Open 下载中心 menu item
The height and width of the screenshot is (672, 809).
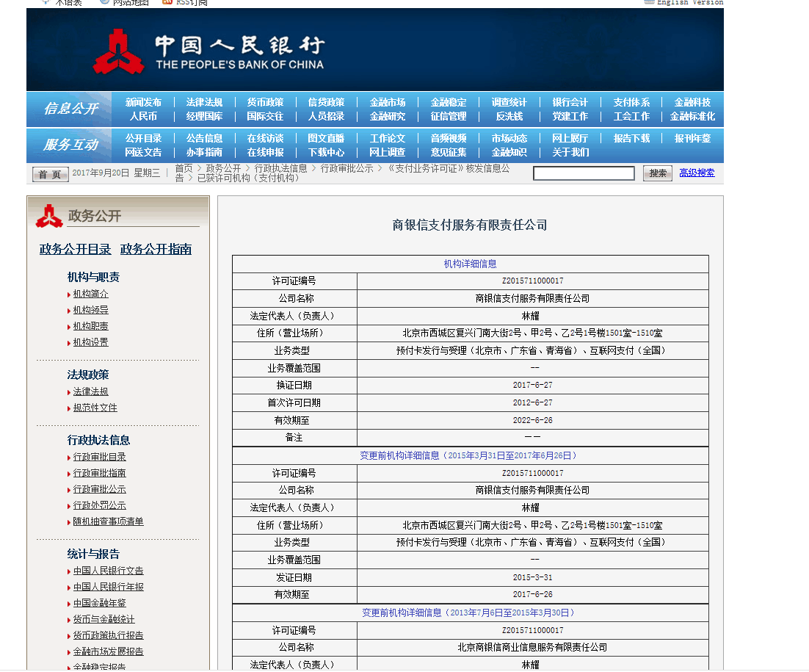pyautogui.click(x=326, y=152)
